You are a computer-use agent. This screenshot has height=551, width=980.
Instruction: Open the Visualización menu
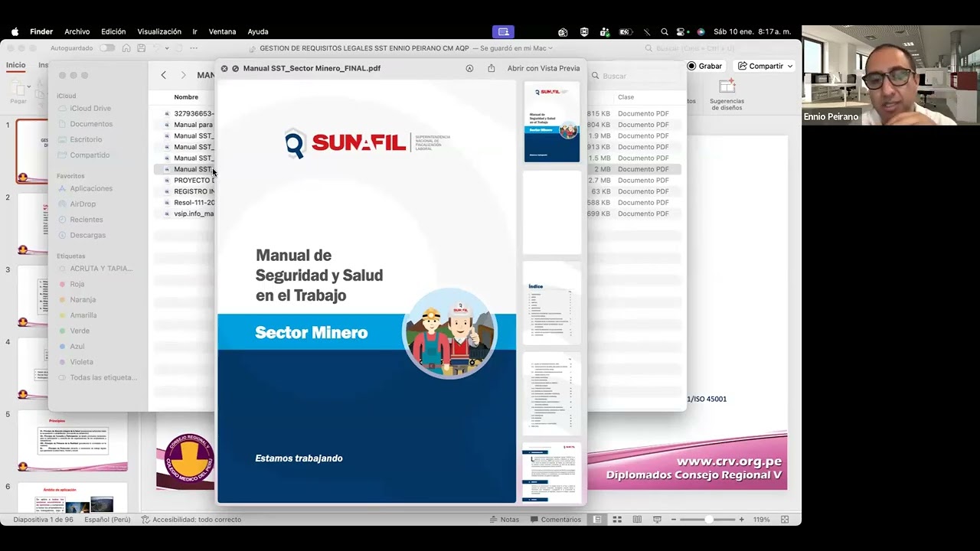point(159,32)
